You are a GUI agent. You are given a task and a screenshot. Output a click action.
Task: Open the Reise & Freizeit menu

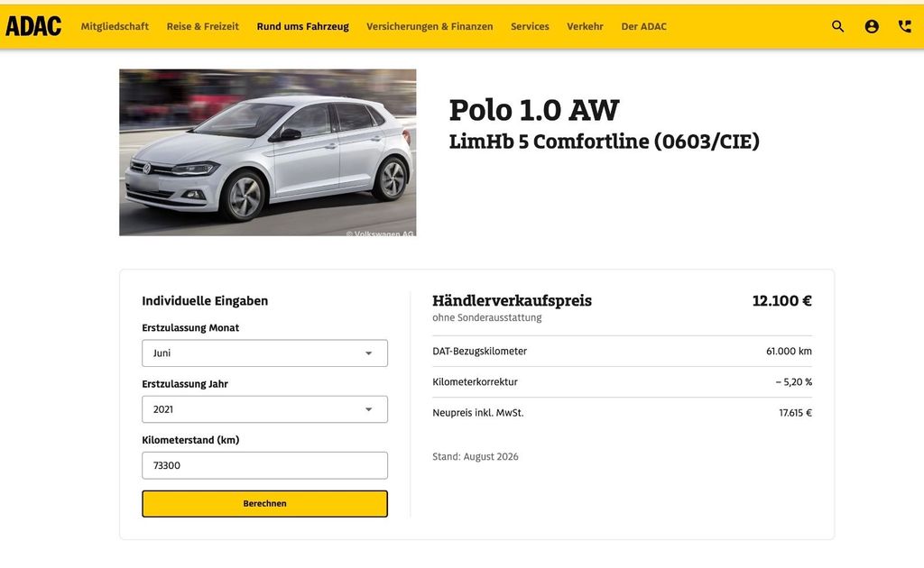point(203,26)
